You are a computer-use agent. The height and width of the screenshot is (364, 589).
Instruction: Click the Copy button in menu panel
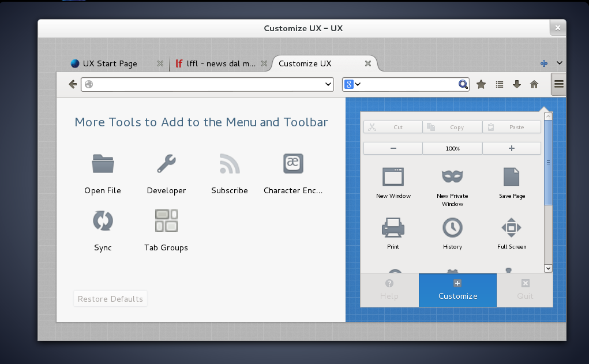pos(452,127)
